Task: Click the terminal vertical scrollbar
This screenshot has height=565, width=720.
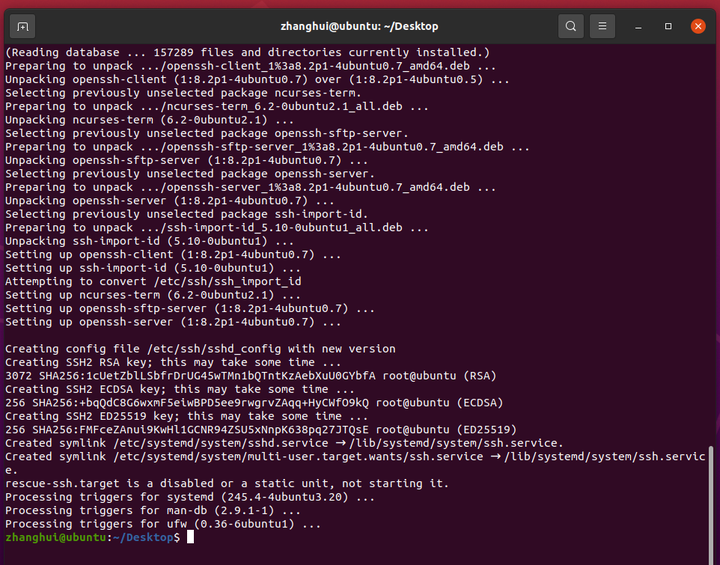Action: pos(711,503)
